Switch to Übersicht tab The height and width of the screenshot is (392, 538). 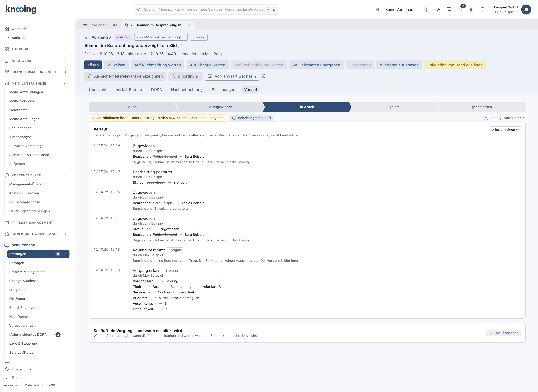pyautogui.click(x=98, y=90)
